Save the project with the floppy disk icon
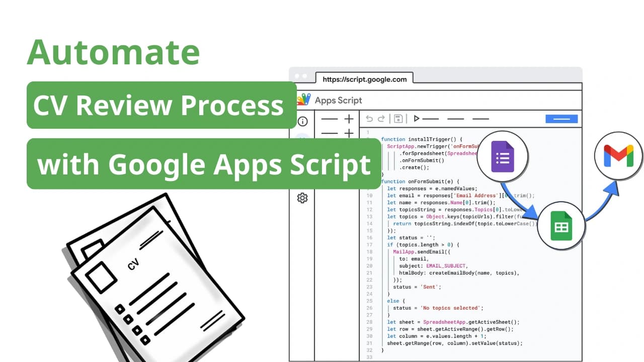 (x=397, y=119)
